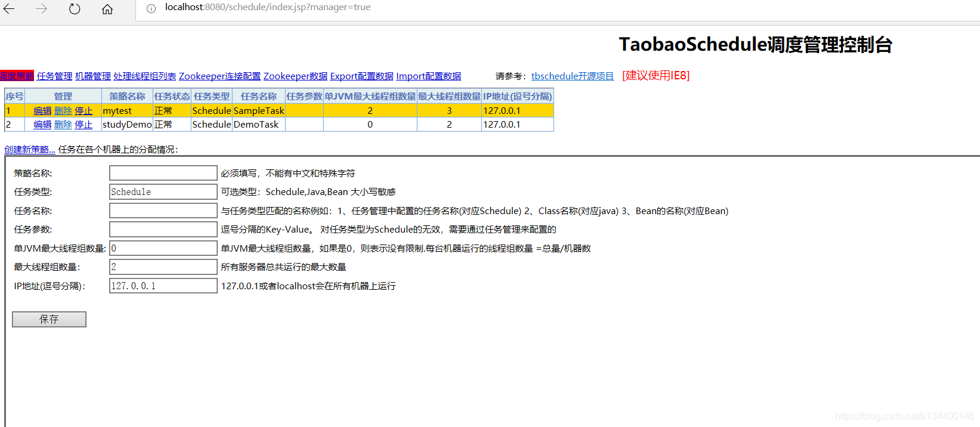Delete the mytest strategy via 删除

coord(63,111)
